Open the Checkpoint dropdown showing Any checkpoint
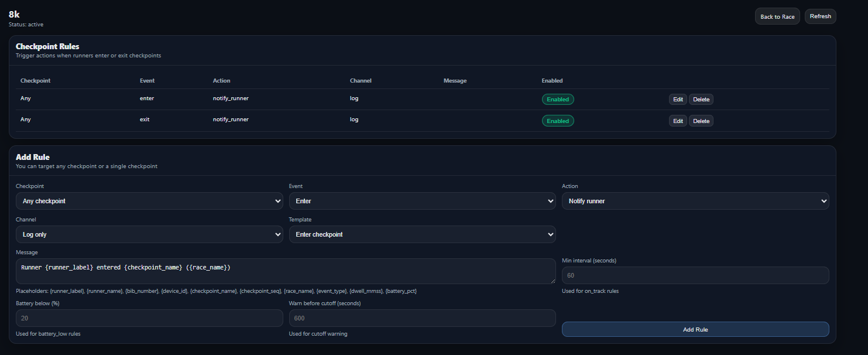 [x=149, y=201]
